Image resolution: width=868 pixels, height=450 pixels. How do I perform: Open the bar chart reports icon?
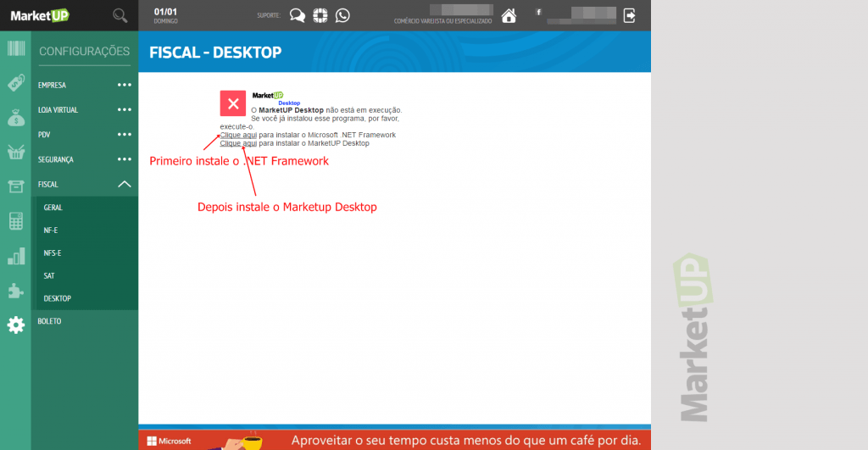(15, 256)
